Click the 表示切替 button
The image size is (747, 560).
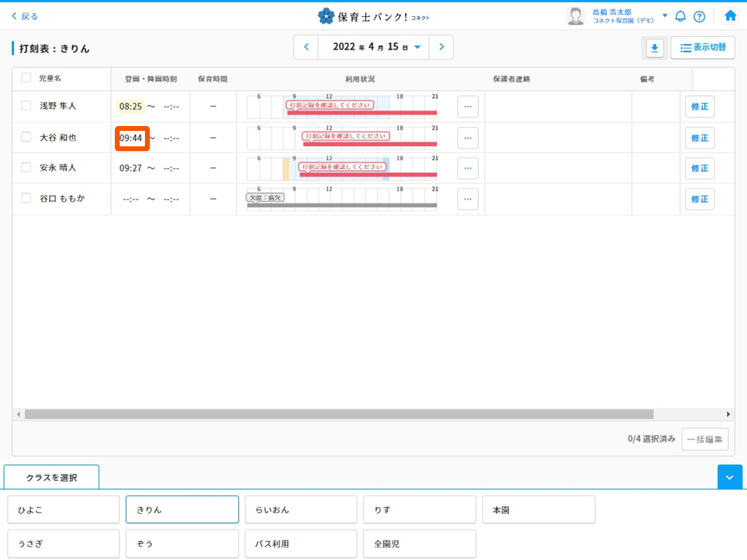tap(703, 48)
